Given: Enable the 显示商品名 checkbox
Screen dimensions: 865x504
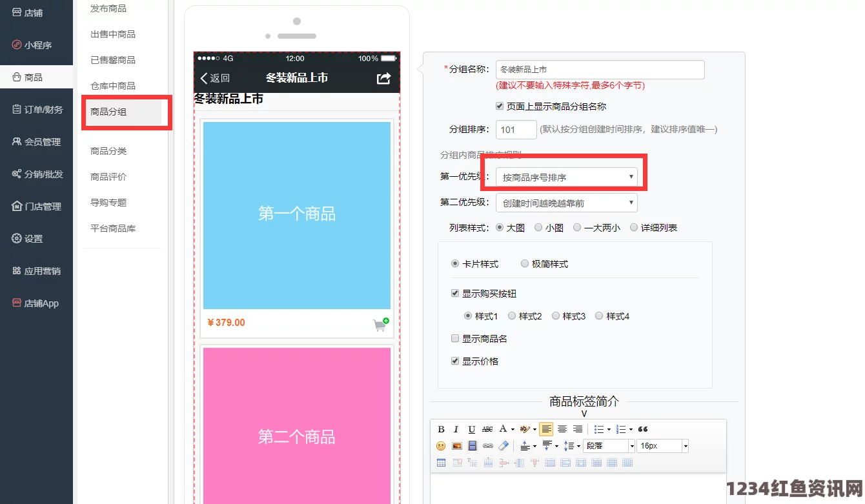Looking at the screenshot, I should coord(455,338).
